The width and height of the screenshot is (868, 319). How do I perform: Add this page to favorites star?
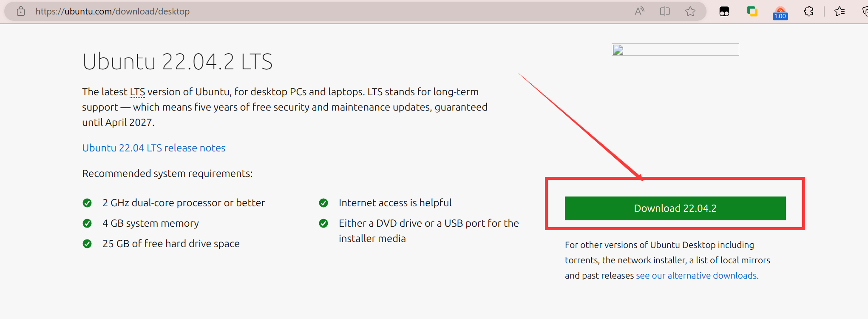click(690, 11)
